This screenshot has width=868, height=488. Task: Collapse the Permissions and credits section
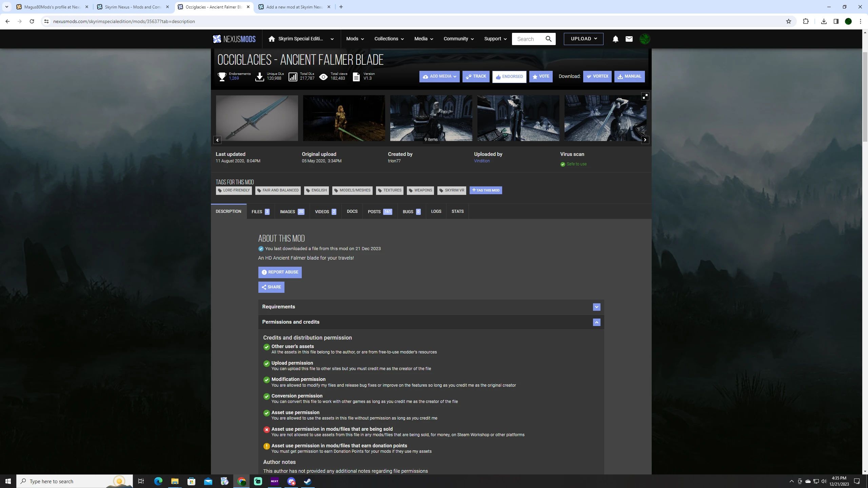tap(596, 322)
